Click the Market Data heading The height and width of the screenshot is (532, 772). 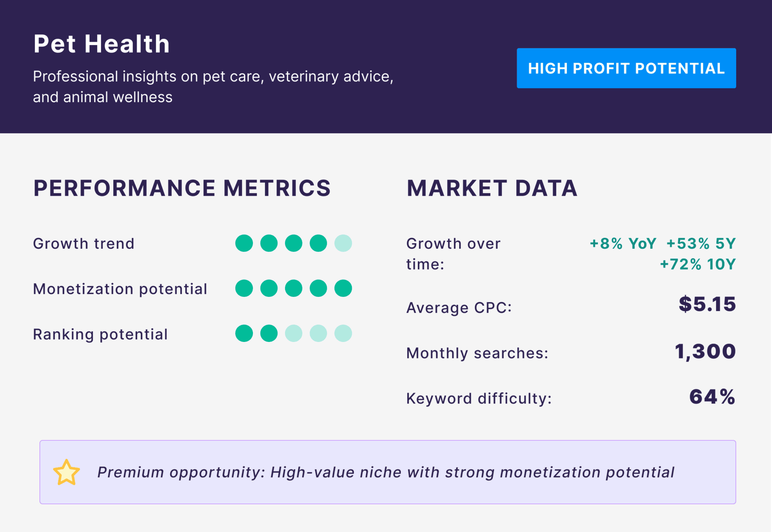(492, 188)
